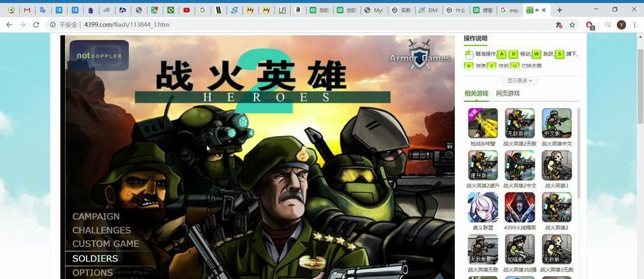Select CAMPAIGN in the game menu
Screen dimensions: 644x279
pos(96,217)
